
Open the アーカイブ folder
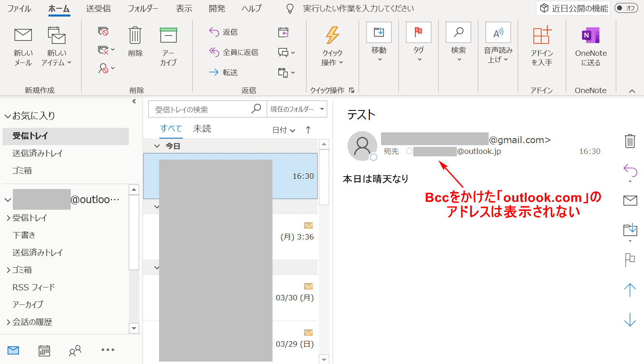click(x=28, y=304)
